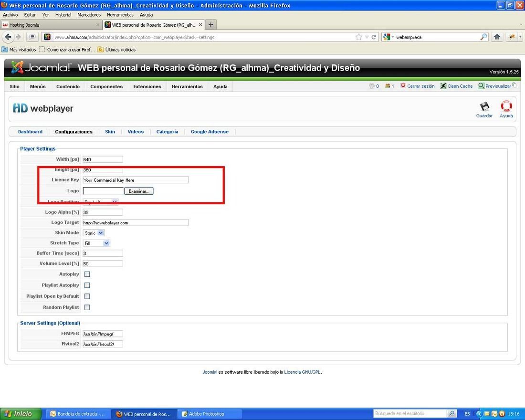
Task: Close the WEB personal de Rosario tab
Action: [x=200, y=25]
